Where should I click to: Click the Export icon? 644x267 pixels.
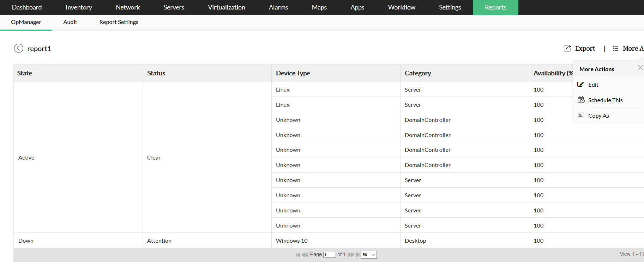(567, 49)
